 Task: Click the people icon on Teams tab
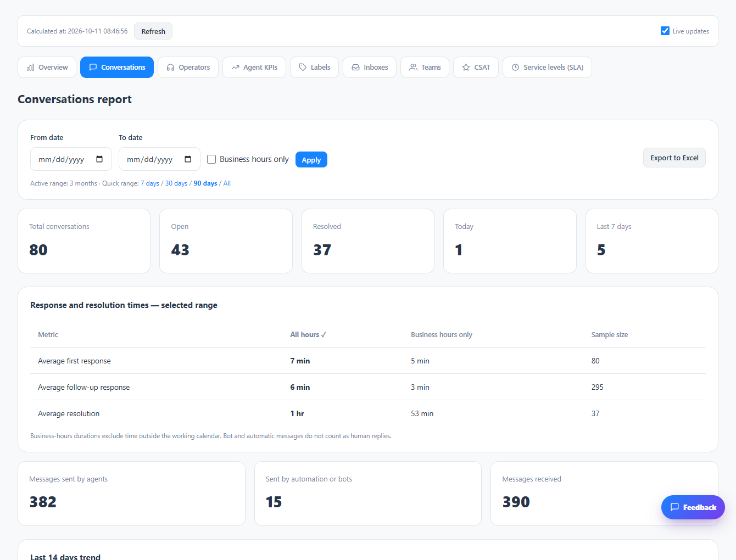pyautogui.click(x=414, y=68)
